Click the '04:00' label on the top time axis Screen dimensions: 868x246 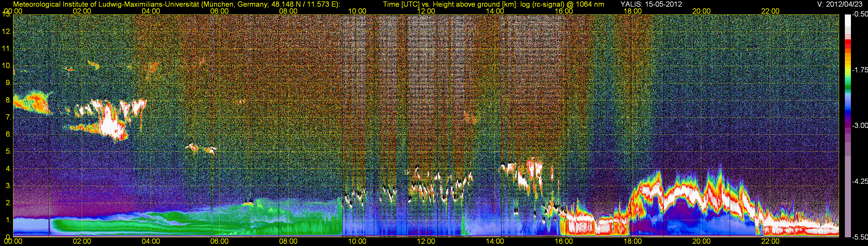click(x=151, y=11)
